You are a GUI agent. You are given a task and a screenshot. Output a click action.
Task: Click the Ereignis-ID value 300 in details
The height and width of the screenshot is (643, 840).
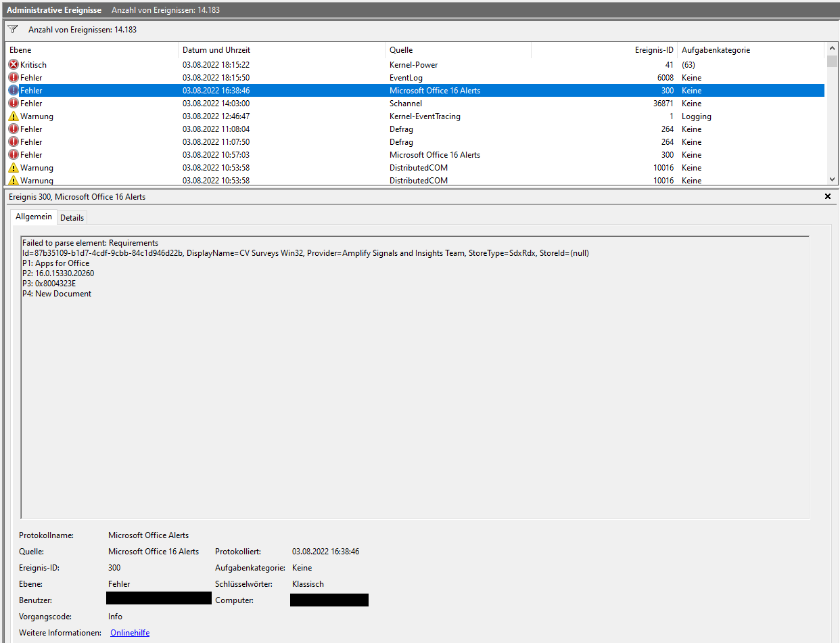[114, 568]
